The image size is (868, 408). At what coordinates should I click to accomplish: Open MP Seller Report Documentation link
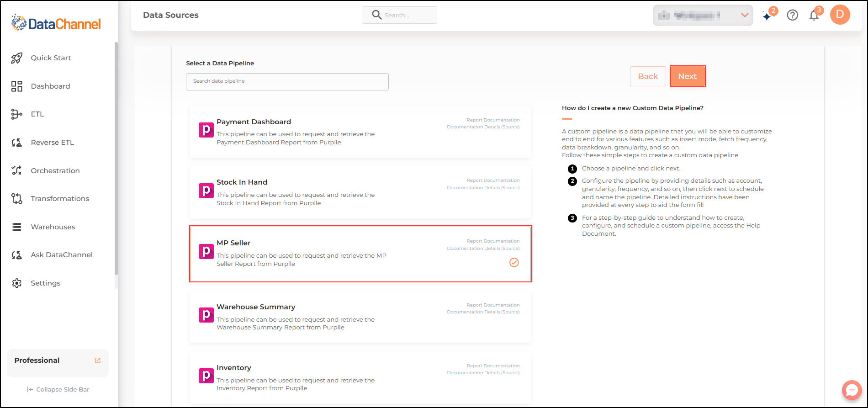[493, 241]
